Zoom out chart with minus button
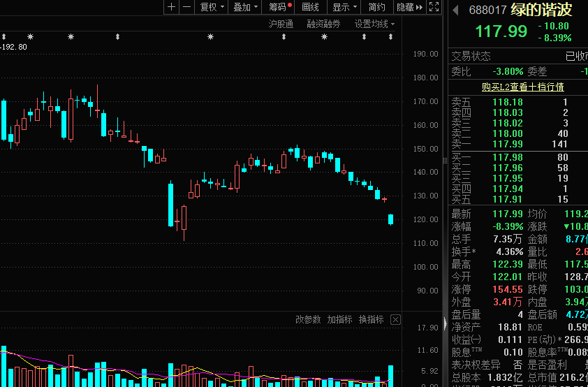 pos(186,7)
